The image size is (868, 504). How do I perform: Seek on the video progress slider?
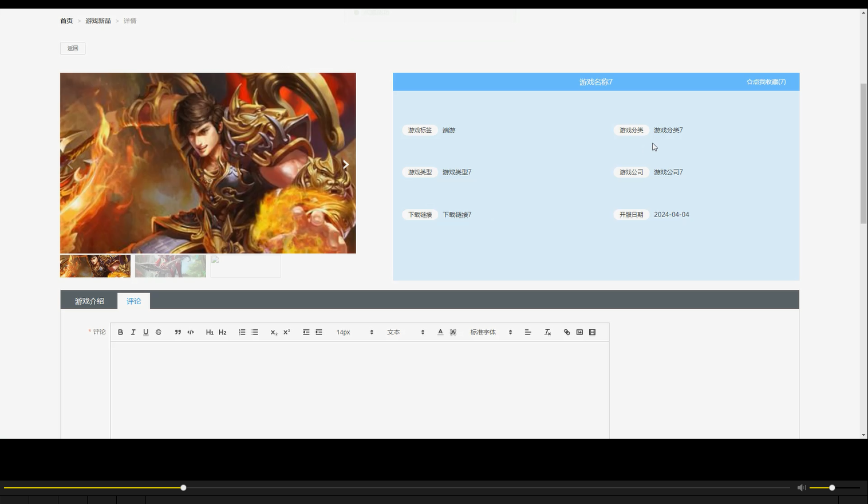[x=396, y=488]
